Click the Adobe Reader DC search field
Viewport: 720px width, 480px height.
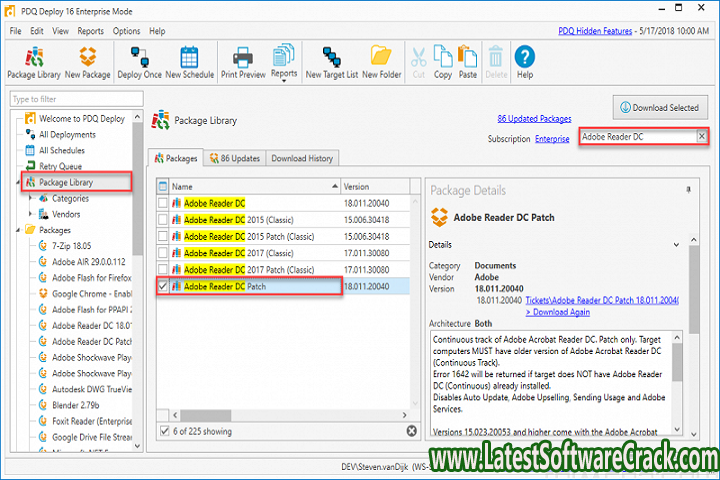point(636,136)
